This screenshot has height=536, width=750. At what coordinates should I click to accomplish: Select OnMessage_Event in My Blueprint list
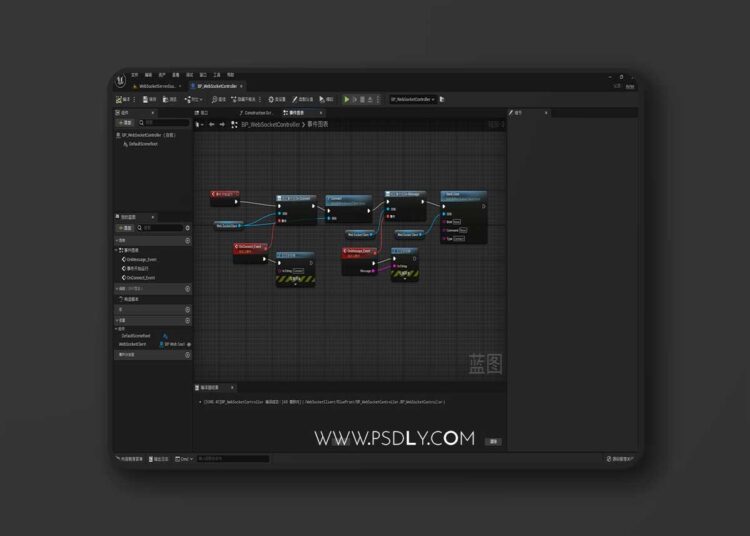click(140, 260)
